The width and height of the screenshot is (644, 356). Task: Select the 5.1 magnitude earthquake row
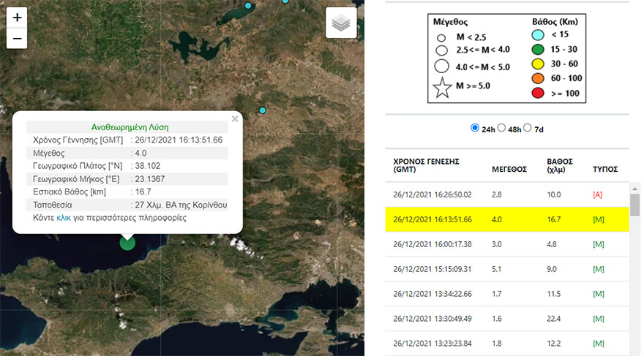503,268
